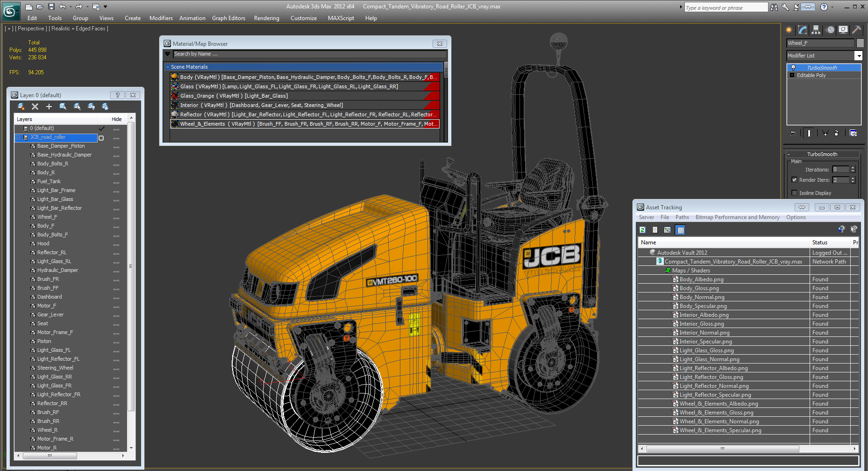
Task: Open the 3ds Max application menu button
Action: [11, 10]
